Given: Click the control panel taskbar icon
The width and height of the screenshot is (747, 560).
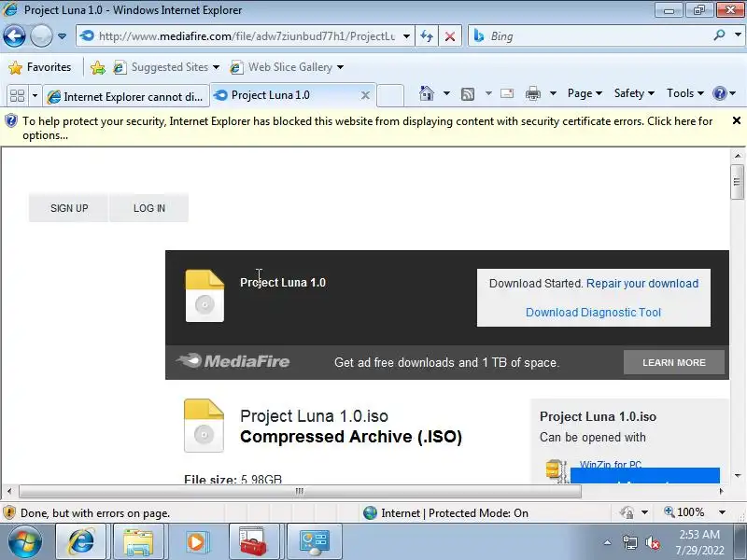Looking at the screenshot, I should [314, 542].
